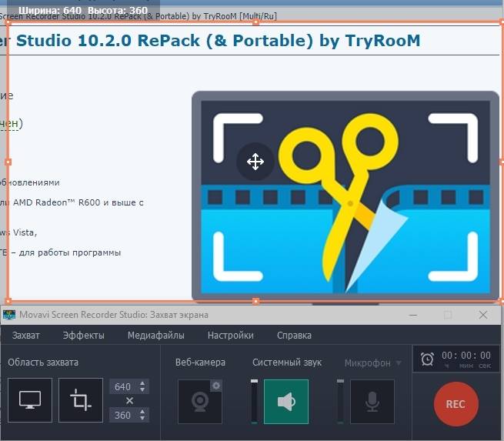Open webcam settings gear icon

coord(216,386)
